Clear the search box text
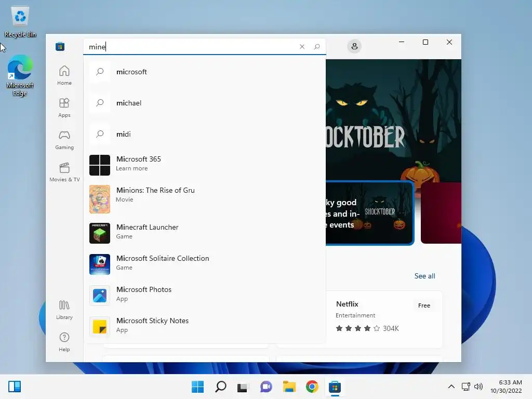Viewport: 532px width, 399px height. 302,46
